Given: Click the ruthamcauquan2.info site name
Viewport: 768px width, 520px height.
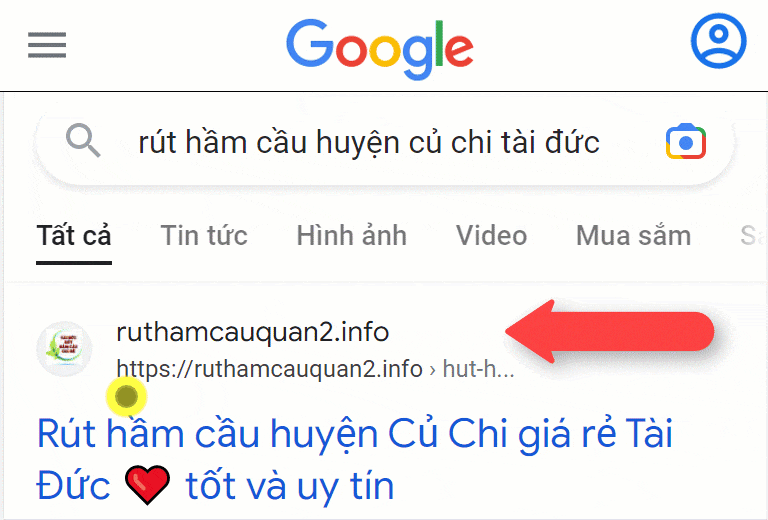Looking at the screenshot, I should tap(253, 332).
